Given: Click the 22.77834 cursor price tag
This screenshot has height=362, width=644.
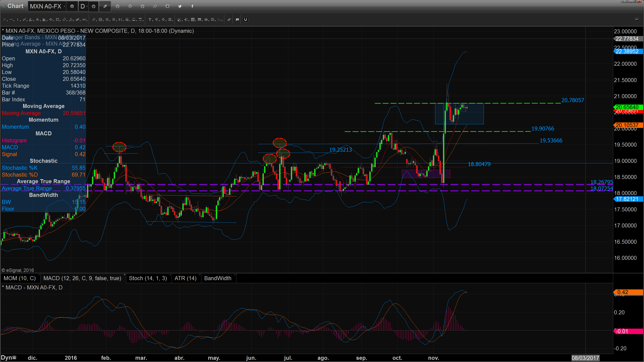Looking at the screenshot, I should tap(628, 39).
